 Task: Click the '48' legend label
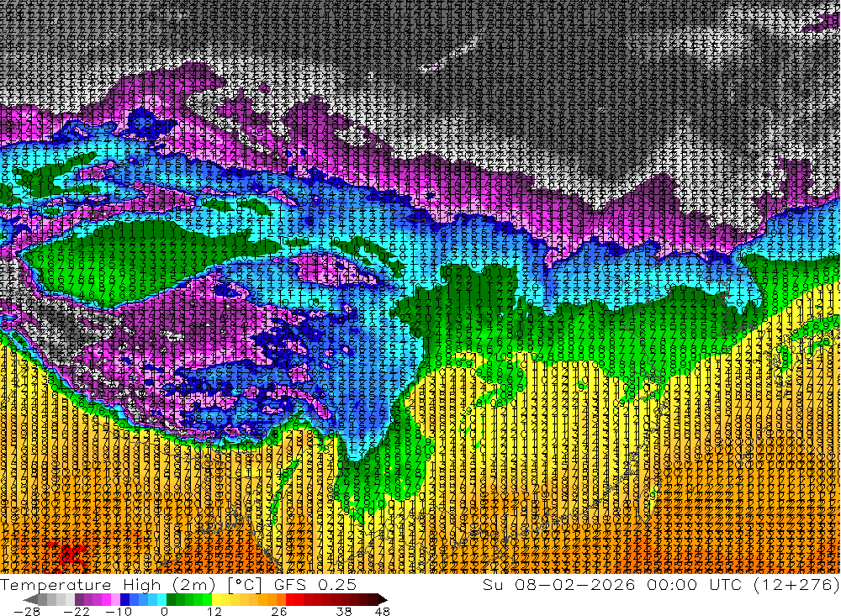point(383,612)
